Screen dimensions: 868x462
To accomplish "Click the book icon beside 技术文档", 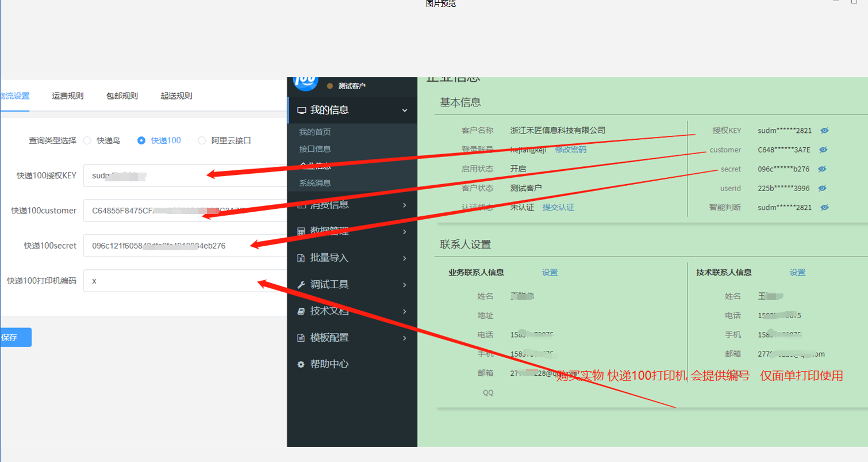I will click(301, 311).
